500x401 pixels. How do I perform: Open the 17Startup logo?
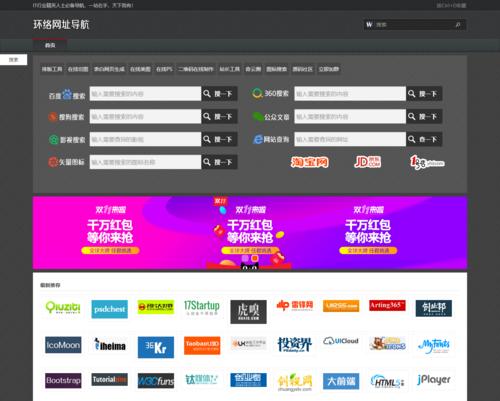202,307
